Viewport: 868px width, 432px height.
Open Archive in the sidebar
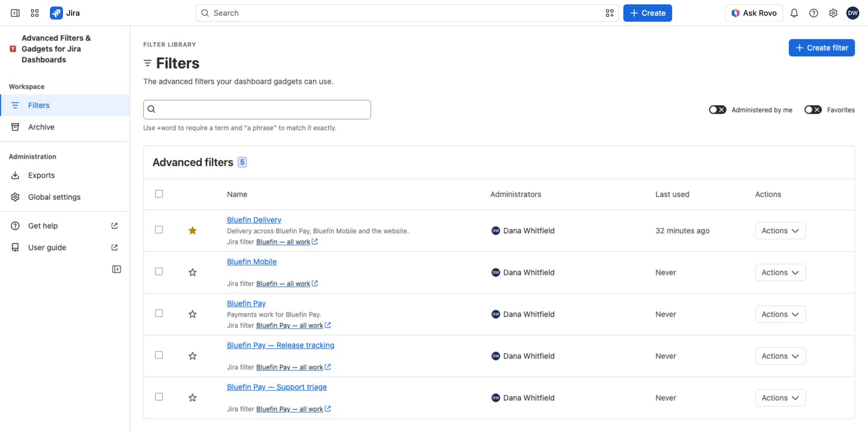point(65,127)
